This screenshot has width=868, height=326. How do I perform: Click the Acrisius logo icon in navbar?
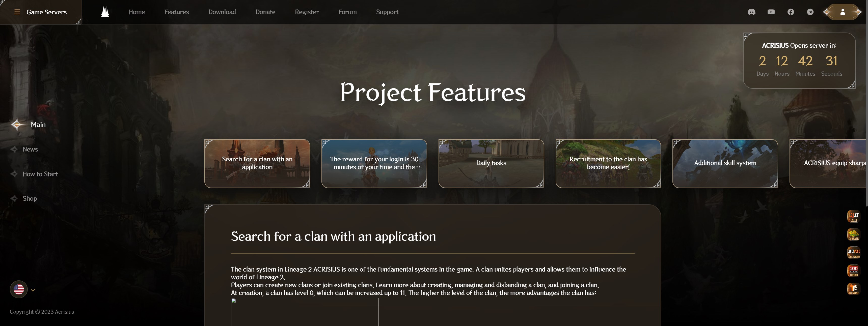(105, 12)
